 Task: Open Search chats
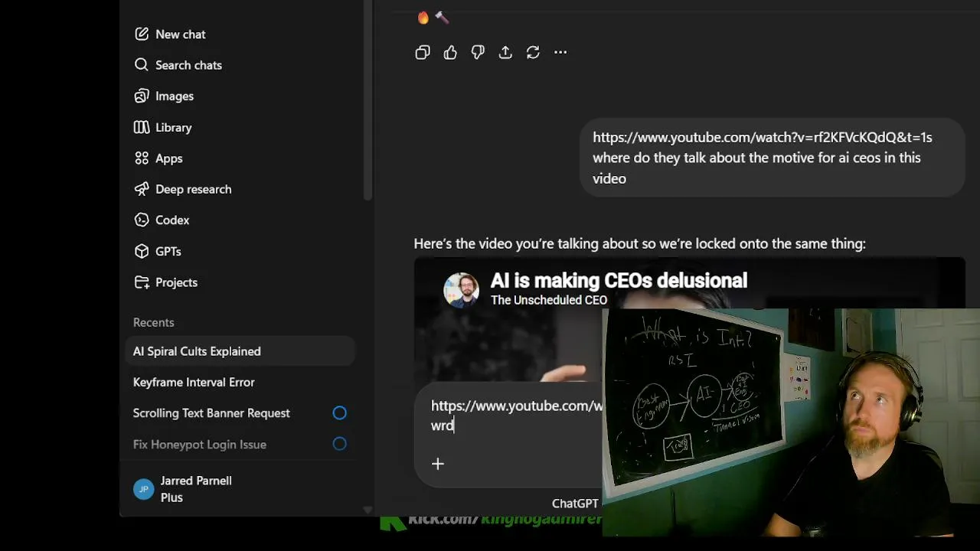pyautogui.click(x=240, y=65)
